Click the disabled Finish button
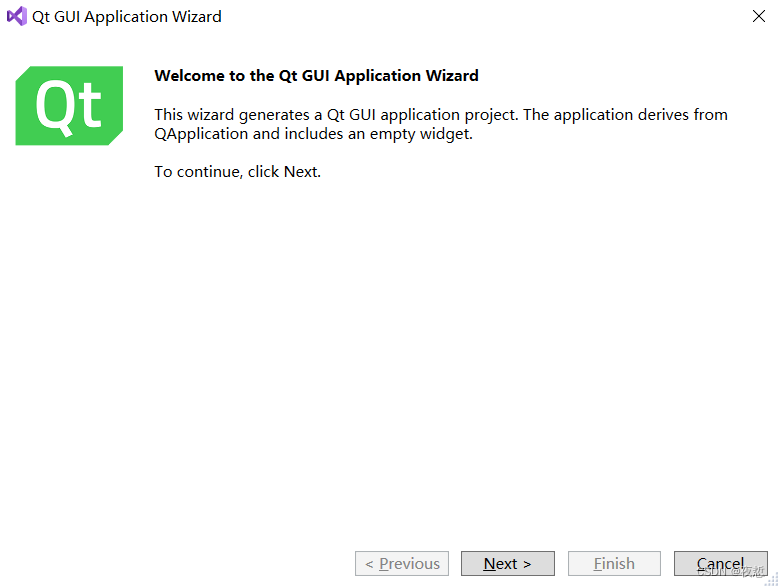Screen dimensions: 780x587 pyautogui.click(x=614, y=563)
